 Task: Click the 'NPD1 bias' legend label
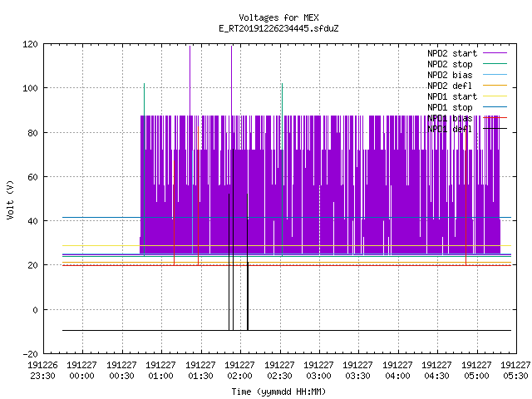coord(450,118)
